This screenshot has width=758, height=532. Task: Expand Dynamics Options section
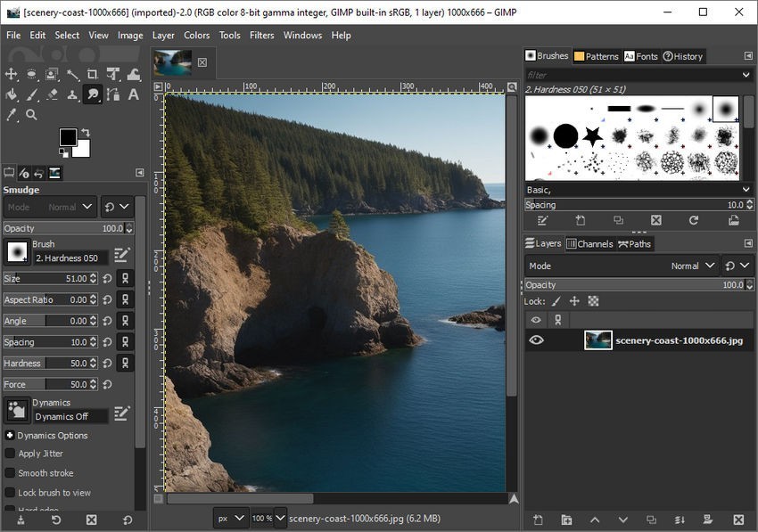[10, 436]
